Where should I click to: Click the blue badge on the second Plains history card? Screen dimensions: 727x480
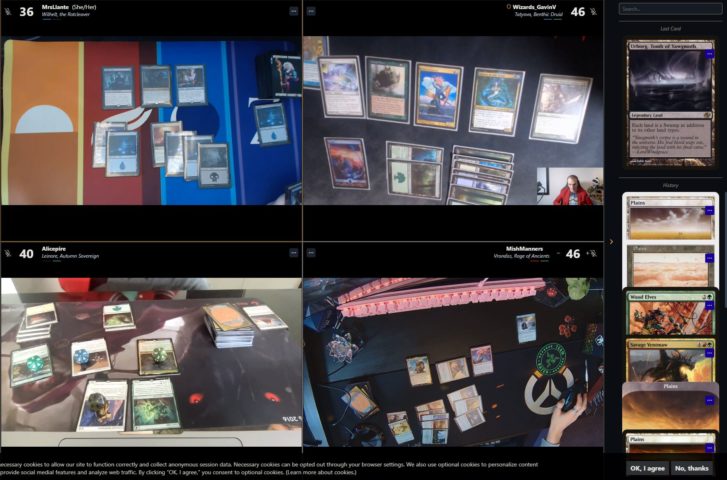[709, 258]
